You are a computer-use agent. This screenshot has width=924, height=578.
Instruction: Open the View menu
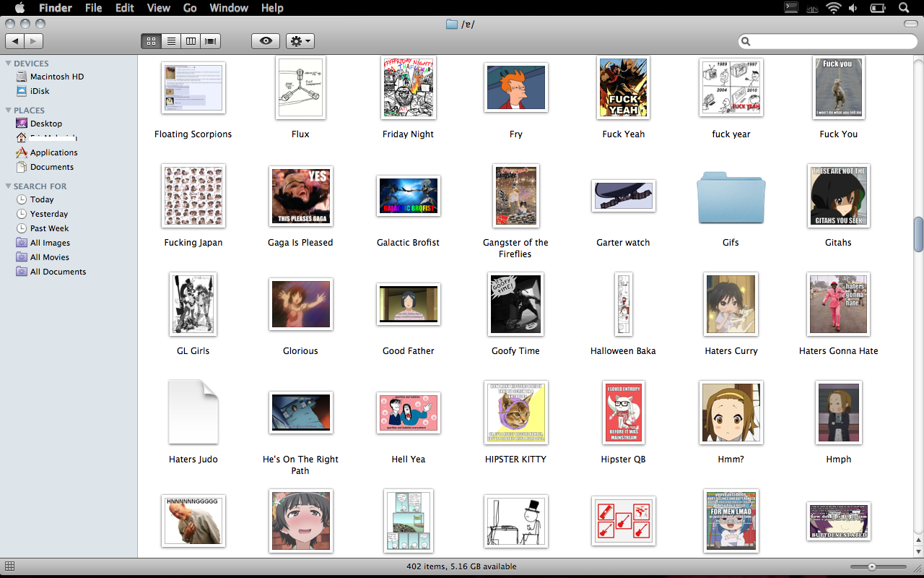coord(158,8)
